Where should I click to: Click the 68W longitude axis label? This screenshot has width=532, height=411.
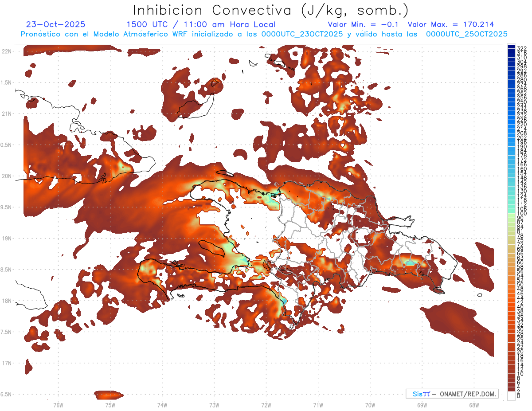click(x=473, y=405)
